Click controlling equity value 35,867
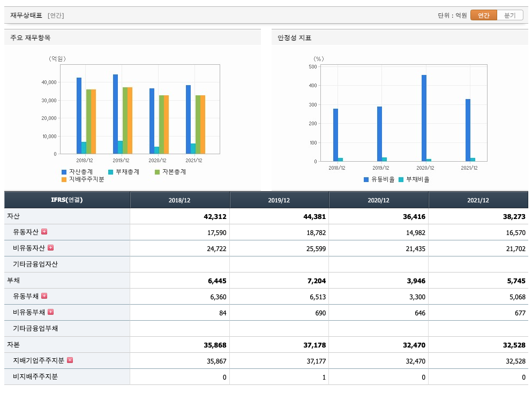Viewport: 532px width, 393px height. coord(216,361)
